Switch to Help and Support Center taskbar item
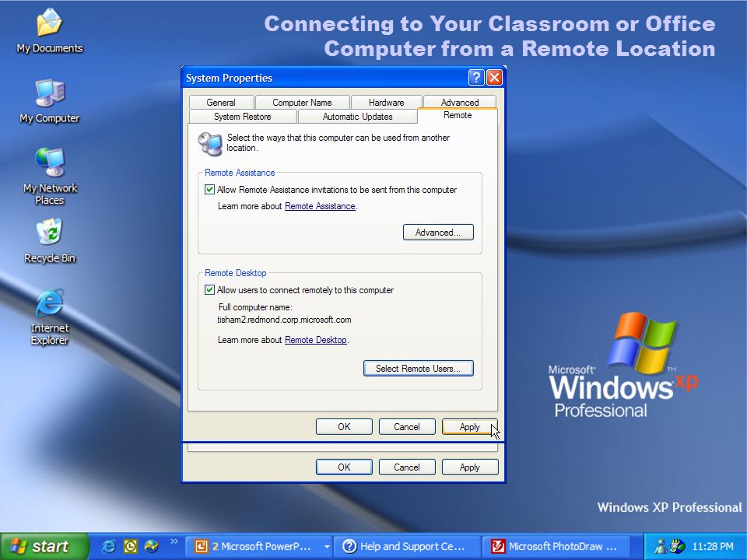Screen dimensions: 747x560 pyautogui.click(x=408, y=546)
